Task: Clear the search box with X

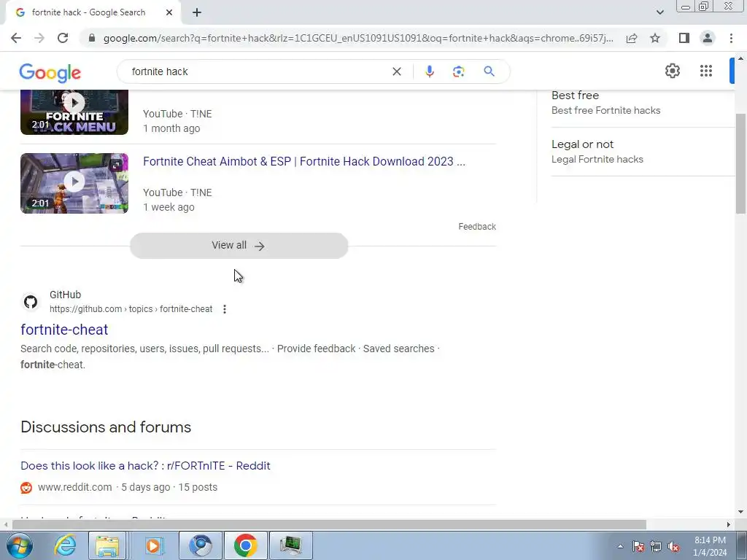Action: 396,71
